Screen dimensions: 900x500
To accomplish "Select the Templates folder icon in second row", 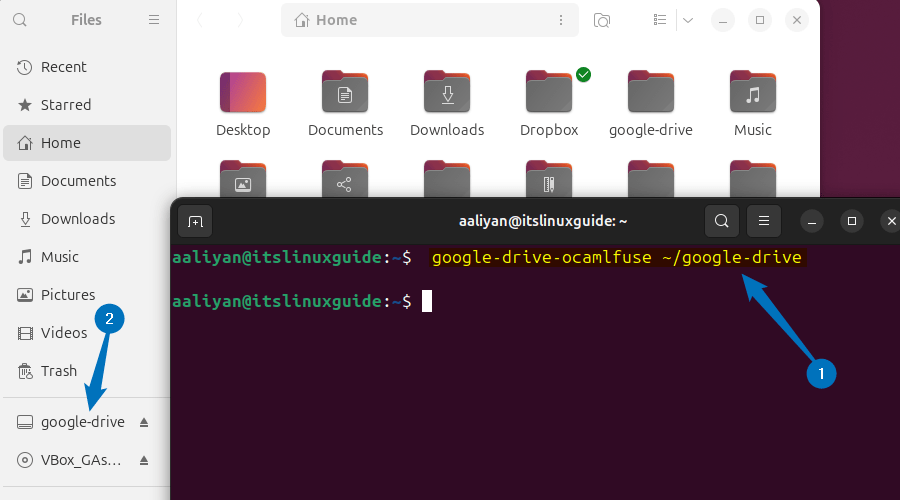I will pos(549,179).
